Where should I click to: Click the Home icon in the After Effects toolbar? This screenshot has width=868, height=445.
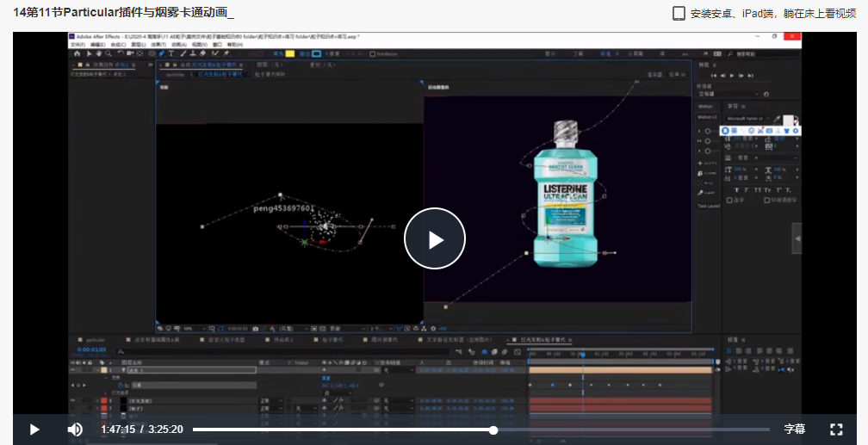click(77, 53)
